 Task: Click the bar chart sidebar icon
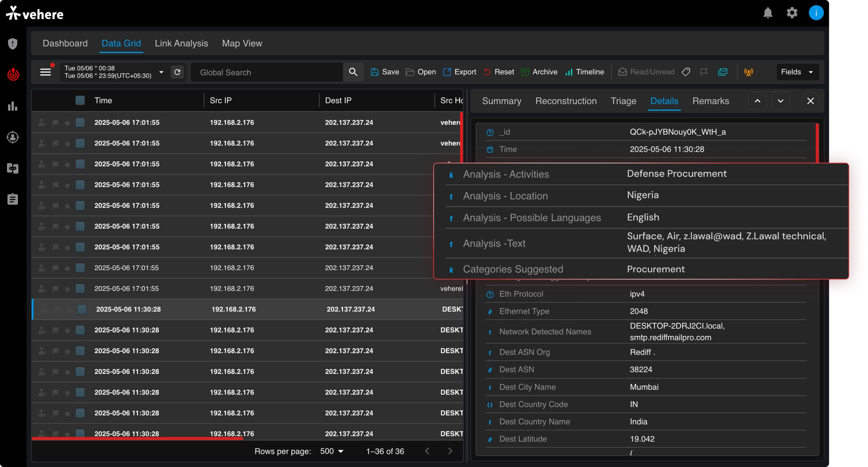click(13, 106)
